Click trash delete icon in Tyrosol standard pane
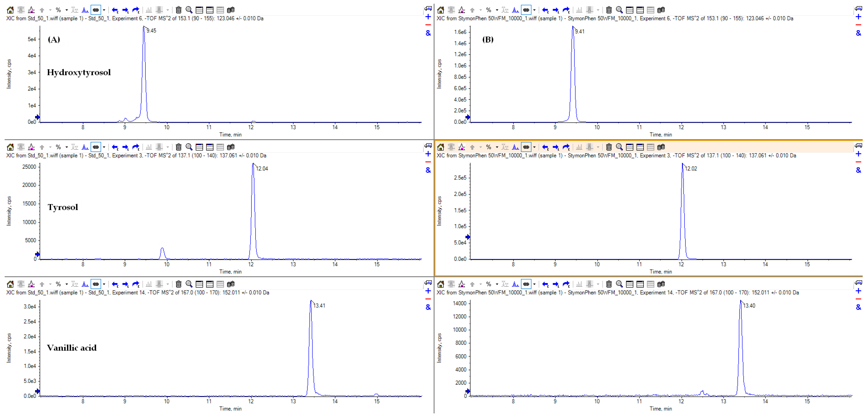This screenshot has height=418, width=868. pos(179,147)
